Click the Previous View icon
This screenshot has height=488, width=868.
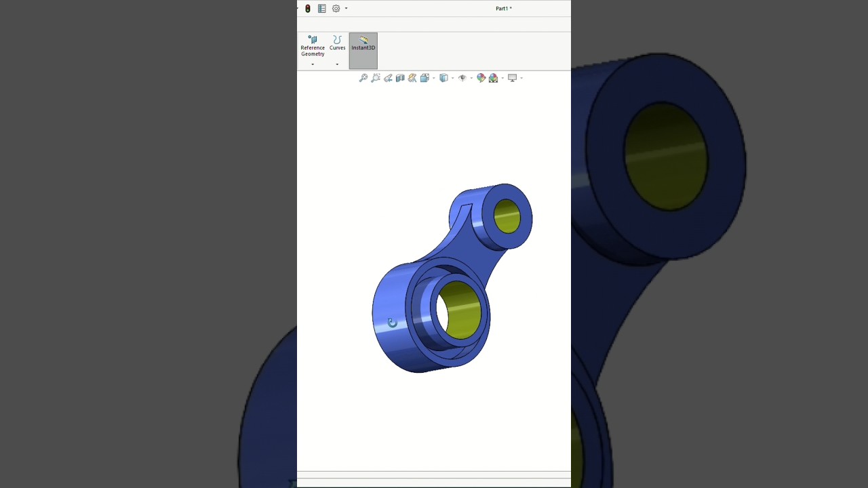pyautogui.click(x=388, y=78)
